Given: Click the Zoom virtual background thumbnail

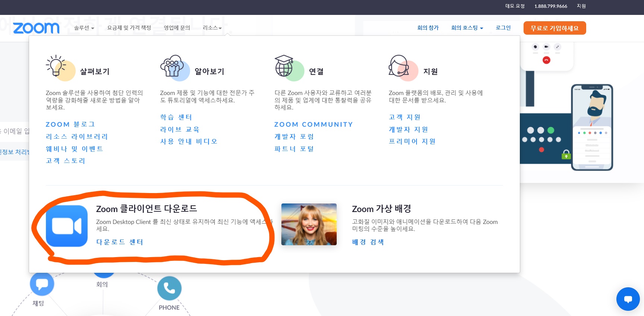Looking at the screenshot, I should coord(309,224).
